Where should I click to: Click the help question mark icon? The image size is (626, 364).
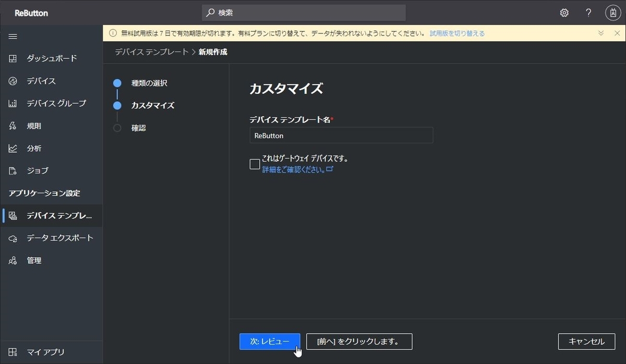pos(588,13)
